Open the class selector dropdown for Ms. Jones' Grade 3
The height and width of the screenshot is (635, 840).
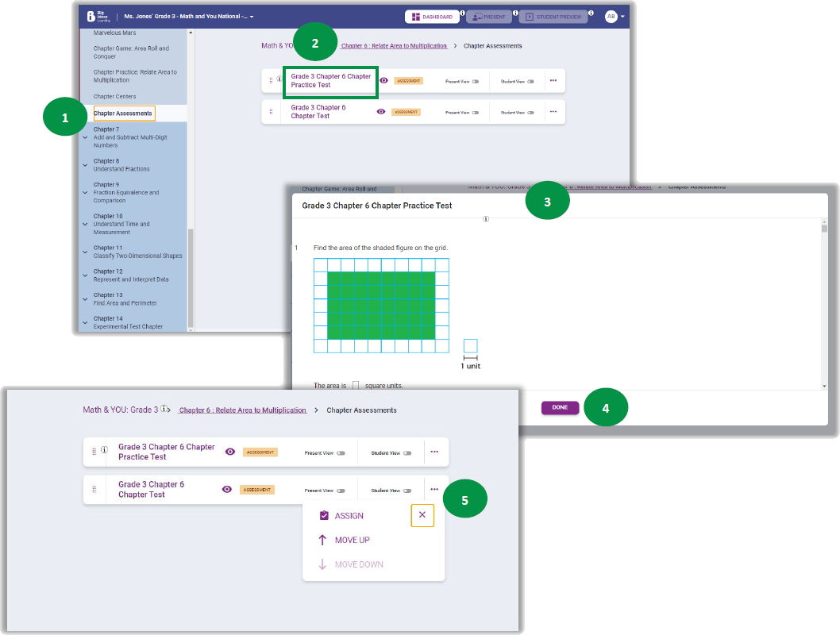point(252,17)
